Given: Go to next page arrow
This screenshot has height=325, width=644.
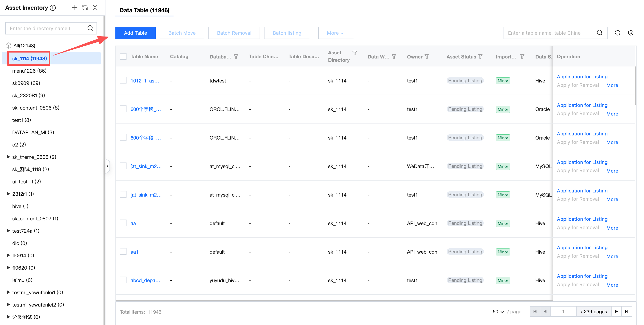Looking at the screenshot, I should click(616, 311).
